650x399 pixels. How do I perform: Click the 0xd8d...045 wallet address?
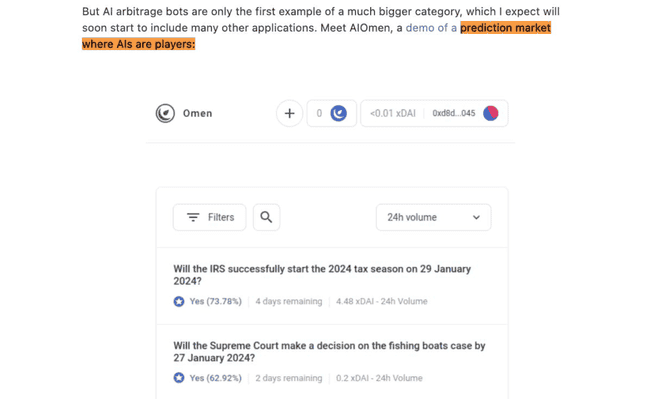pos(454,113)
